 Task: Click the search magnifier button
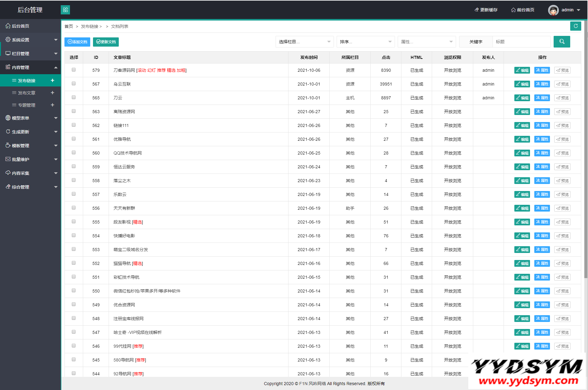tap(562, 42)
